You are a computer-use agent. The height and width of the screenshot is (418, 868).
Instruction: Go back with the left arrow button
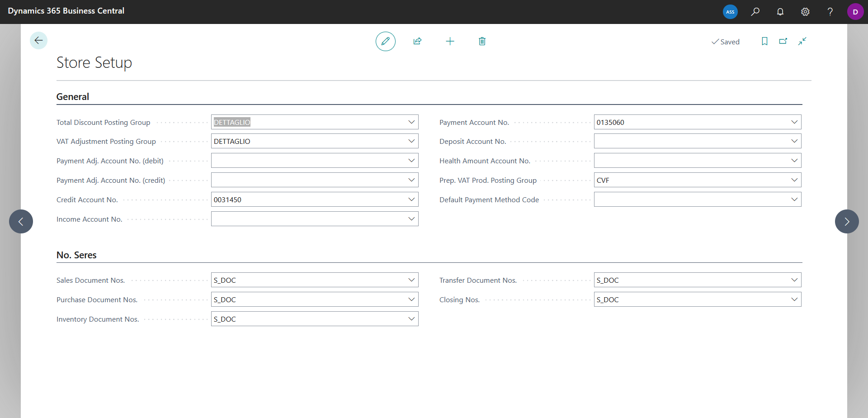tap(38, 40)
